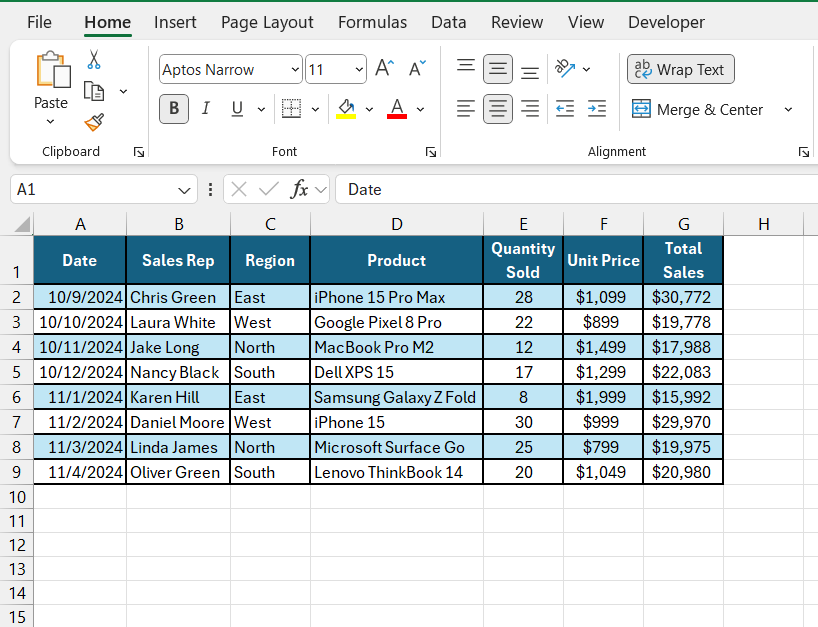Screen dimensions: 818x627
Task: Switch to the View tab
Action: (586, 22)
